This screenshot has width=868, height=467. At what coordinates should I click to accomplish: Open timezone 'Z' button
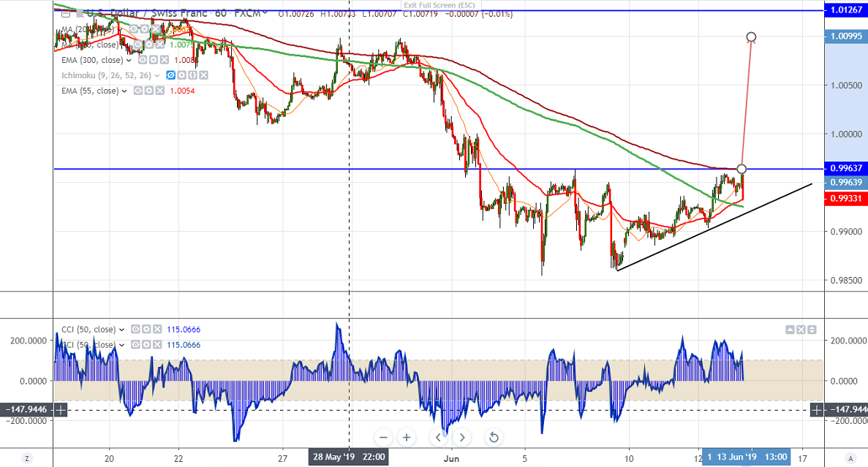(26, 458)
